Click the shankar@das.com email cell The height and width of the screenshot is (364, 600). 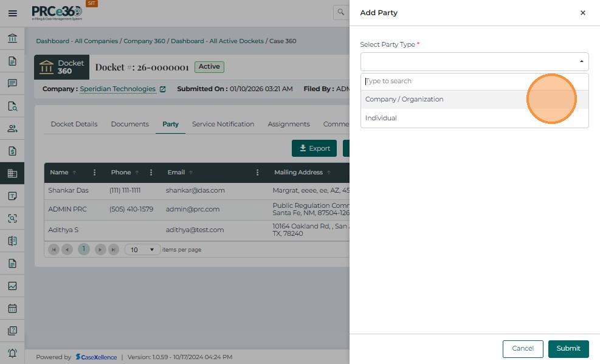pos(195,190)
